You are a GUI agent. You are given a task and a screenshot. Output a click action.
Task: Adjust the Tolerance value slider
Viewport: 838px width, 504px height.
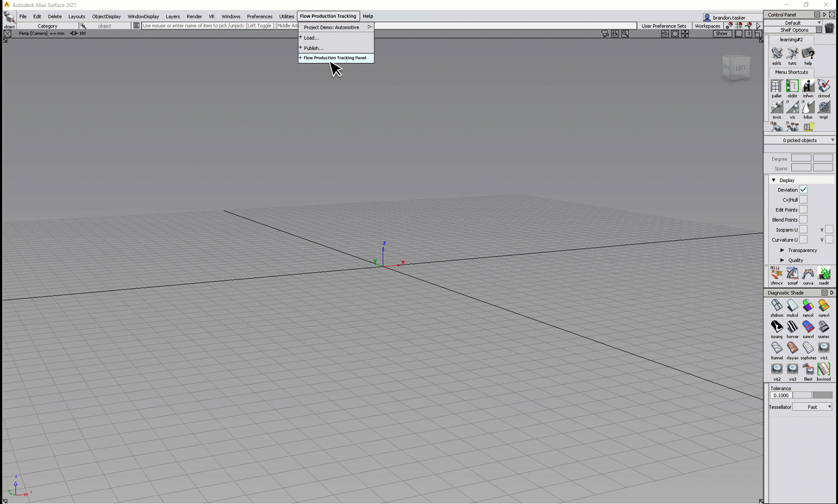[813, 395]
